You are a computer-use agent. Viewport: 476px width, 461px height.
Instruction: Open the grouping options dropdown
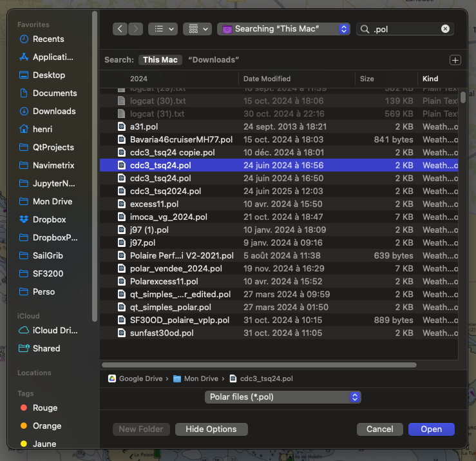click(197, 29)
